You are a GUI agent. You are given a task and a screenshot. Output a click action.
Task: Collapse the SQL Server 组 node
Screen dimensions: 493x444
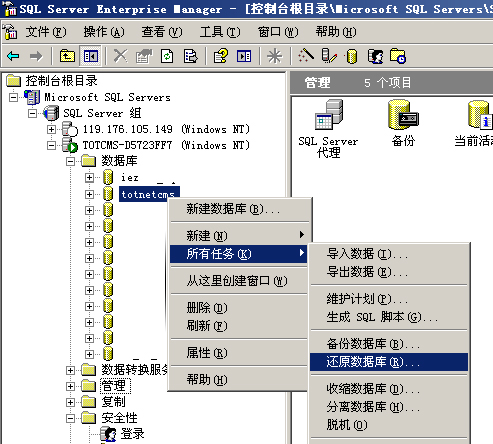point(32,113)
